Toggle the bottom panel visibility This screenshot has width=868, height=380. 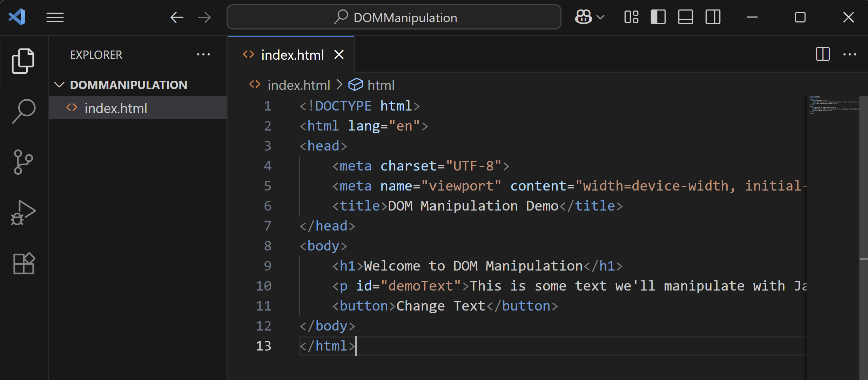click(685, 16)
